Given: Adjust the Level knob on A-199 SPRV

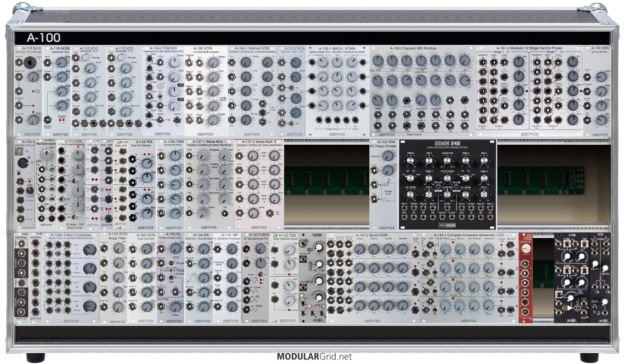Looking at the screenshot, I should [x=601, y=77].
